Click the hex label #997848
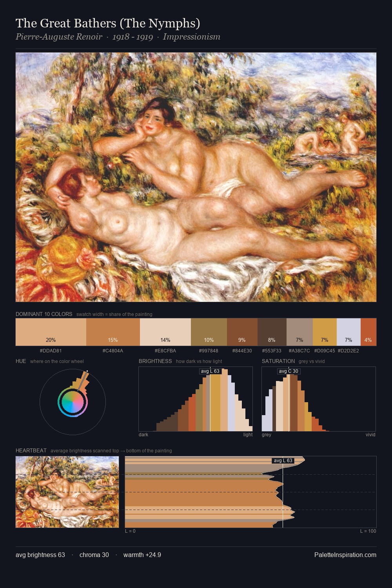The image size is (392, 588). (209, 351)
